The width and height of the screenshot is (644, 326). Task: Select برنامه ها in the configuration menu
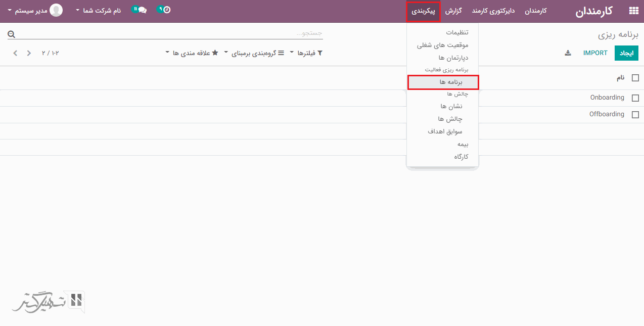[x=443, y=82]
